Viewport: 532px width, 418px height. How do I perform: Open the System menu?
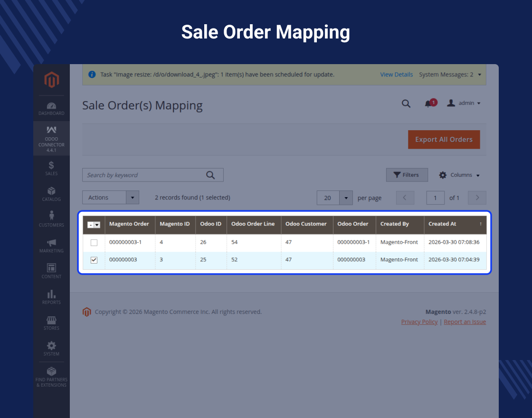(x=52, y=349)
